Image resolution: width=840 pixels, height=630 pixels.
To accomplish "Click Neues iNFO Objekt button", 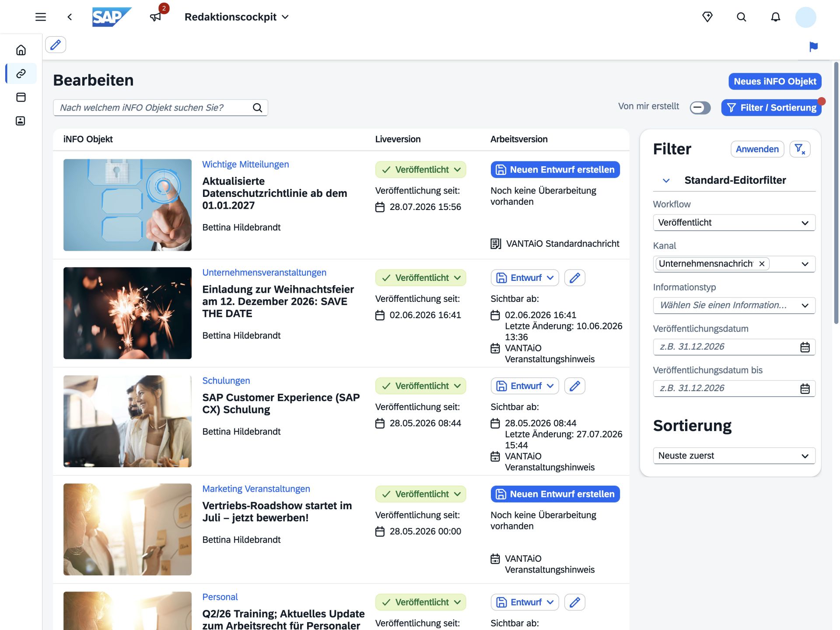I will [x=775, y=81].
